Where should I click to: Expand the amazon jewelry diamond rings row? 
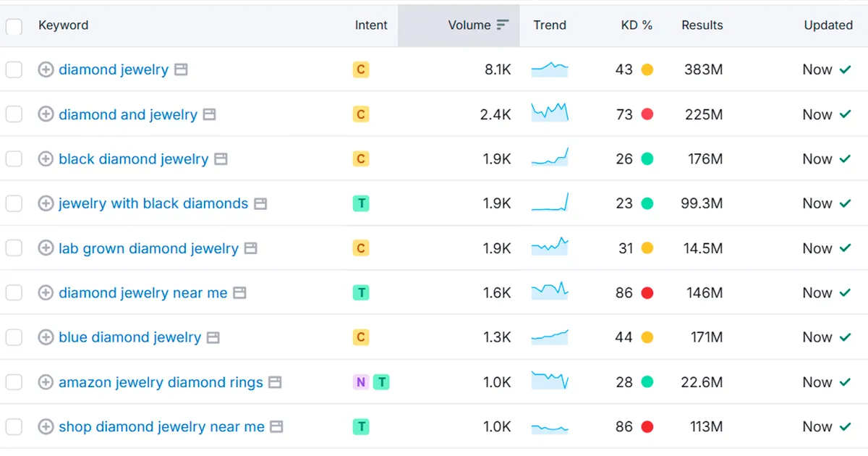click(x=46, y=382)
